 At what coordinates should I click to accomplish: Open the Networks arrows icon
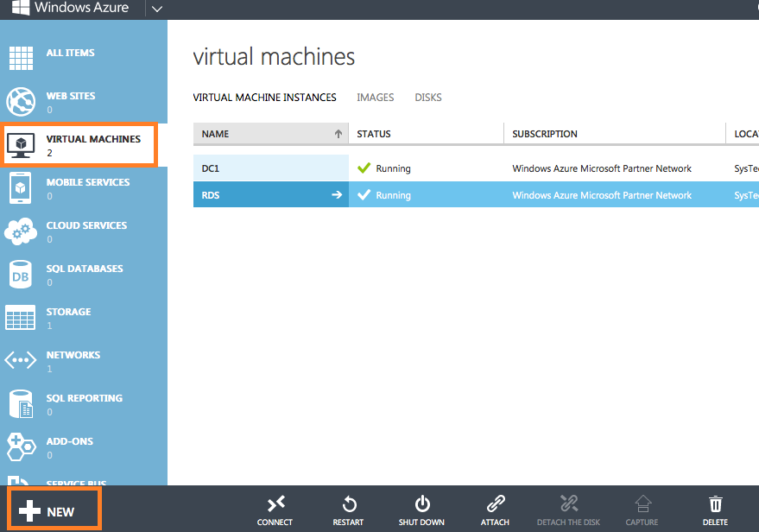(x=21, y=360)
